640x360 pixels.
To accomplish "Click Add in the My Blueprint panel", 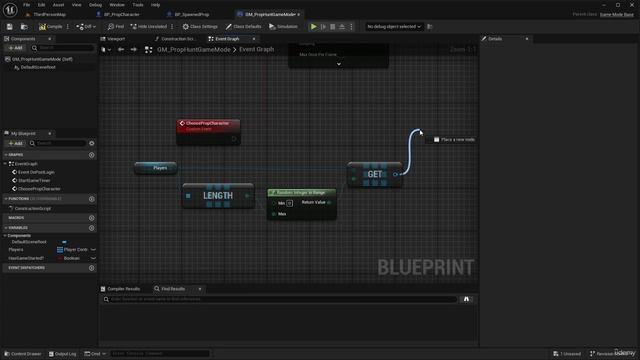I will coord(16,143).
